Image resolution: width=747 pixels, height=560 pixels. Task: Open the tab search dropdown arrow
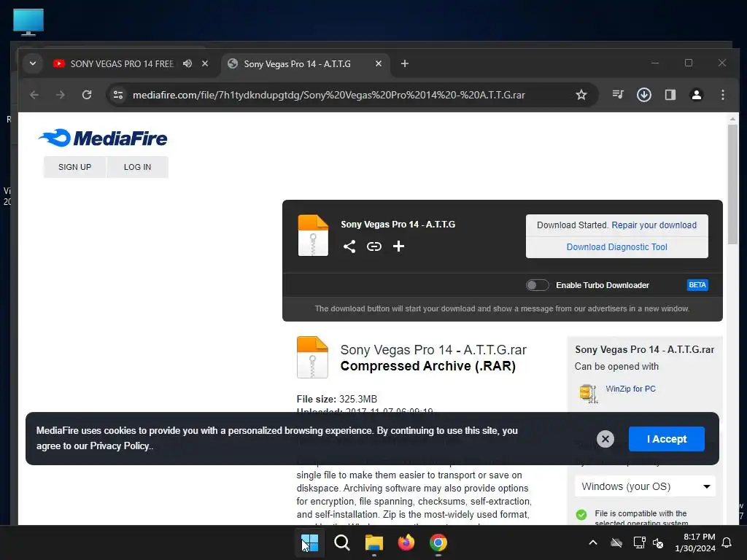pos(32,63)
